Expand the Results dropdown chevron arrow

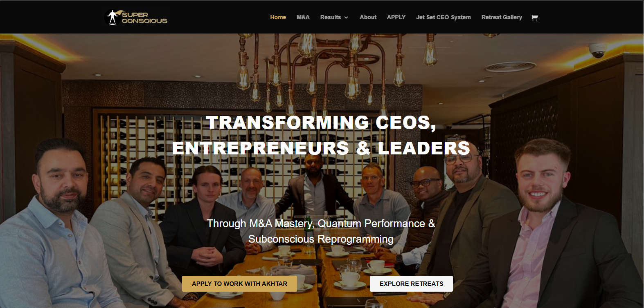346,18
